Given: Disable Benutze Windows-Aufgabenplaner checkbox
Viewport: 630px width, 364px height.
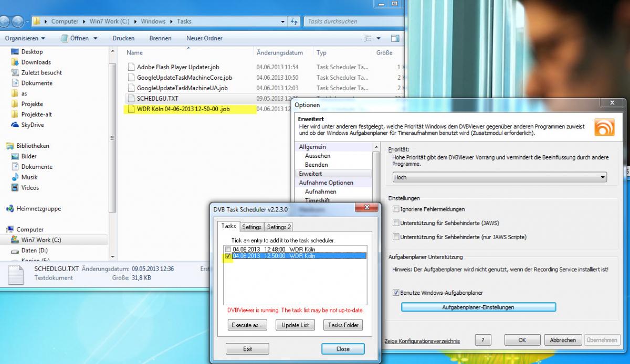Looking at the screenshot, I should coord(396,293).
